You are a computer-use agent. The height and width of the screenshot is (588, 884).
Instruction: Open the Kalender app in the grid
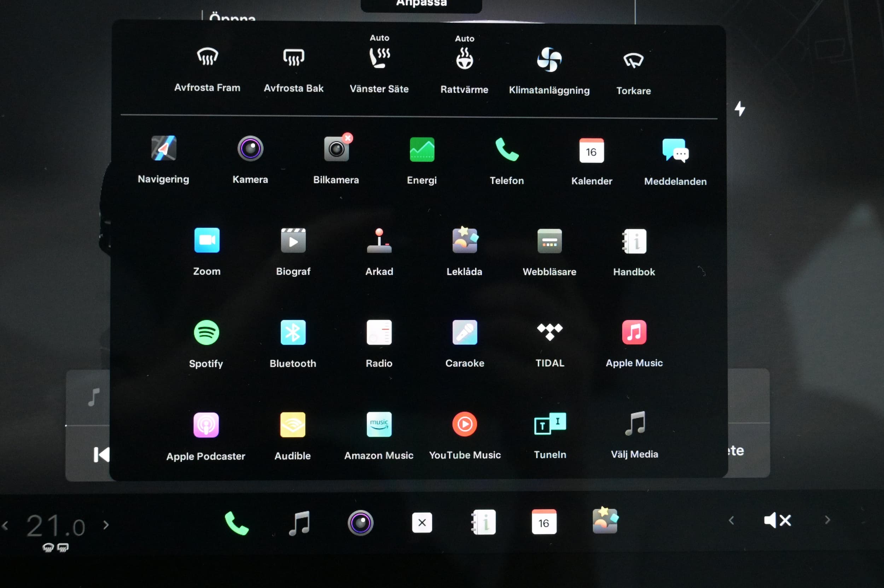(592, 150)
